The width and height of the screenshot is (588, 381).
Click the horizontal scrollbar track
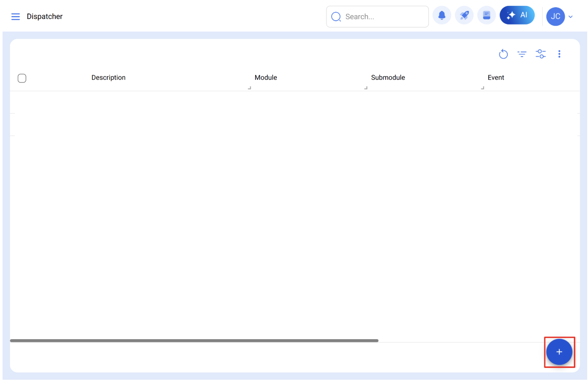point(194,340)
